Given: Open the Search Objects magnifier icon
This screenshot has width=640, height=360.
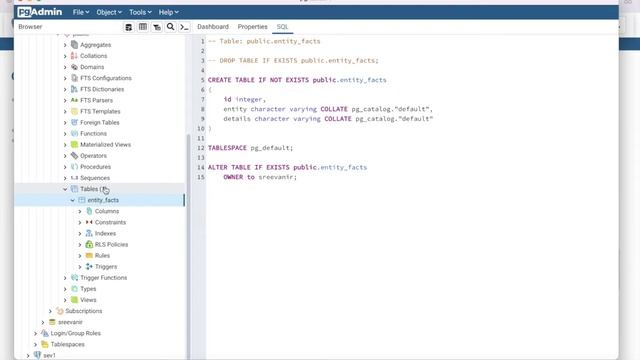Looking at the screenshot, I should pos(171,27).
